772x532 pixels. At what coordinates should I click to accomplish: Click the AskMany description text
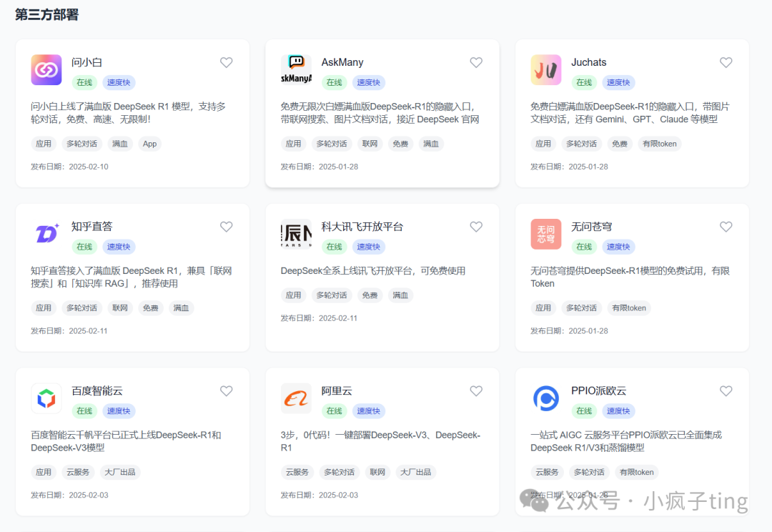pos(380,113)
